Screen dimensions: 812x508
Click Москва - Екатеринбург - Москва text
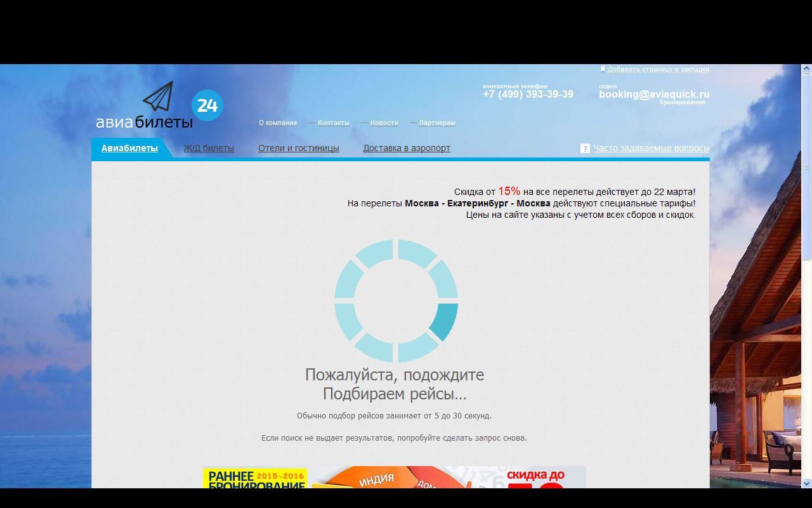(478, 203)
